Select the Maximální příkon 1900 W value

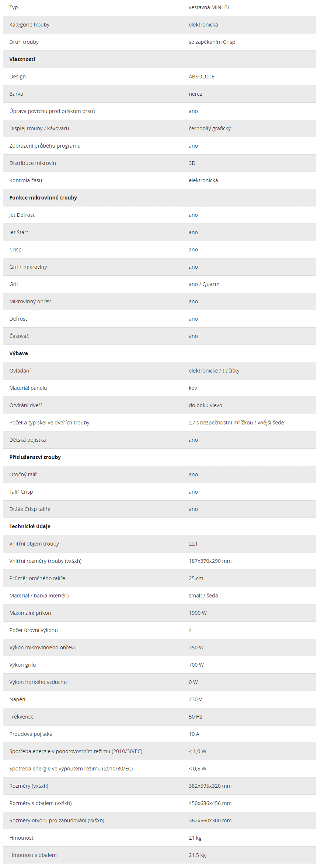tap(198, 613)
